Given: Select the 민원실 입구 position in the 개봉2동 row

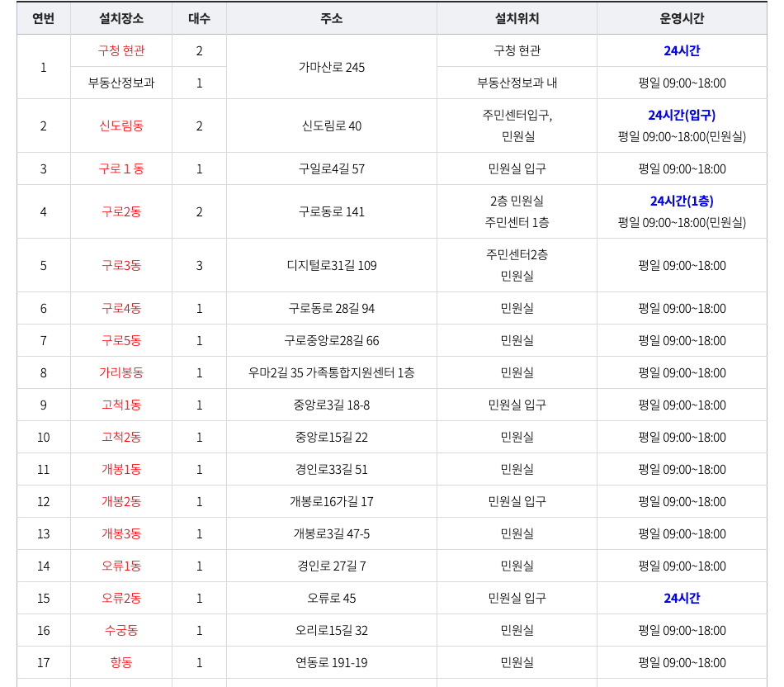Looking at the screenshot, I should pos(517,501).
